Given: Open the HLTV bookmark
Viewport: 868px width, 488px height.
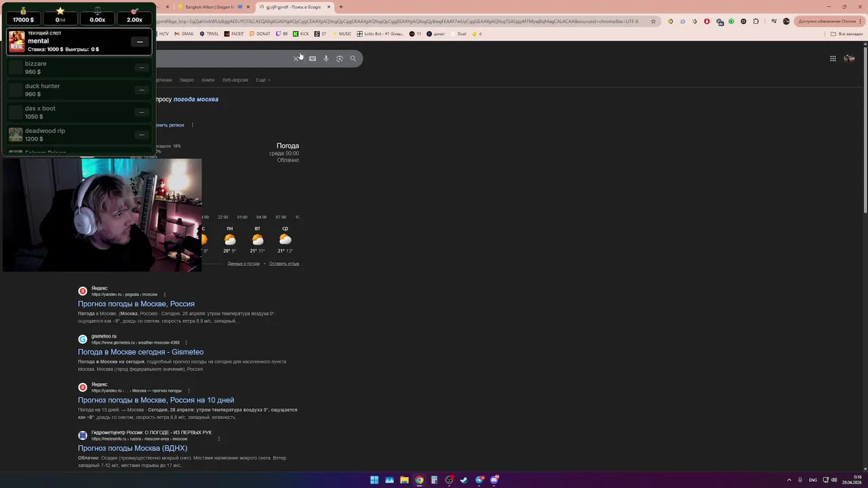Looking at the screenshot, I should coord(163,33).
